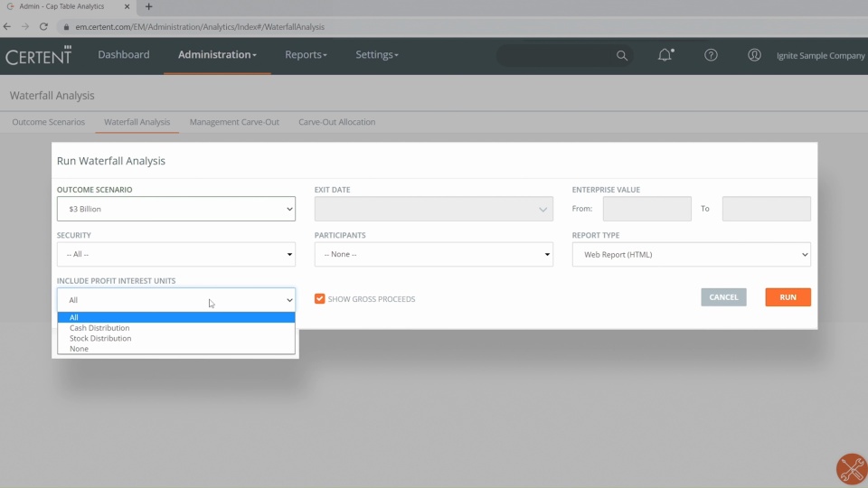This screenshot has height=488, width=868.
Task: Open the Security dropdown
Action: tap(176, 254)
